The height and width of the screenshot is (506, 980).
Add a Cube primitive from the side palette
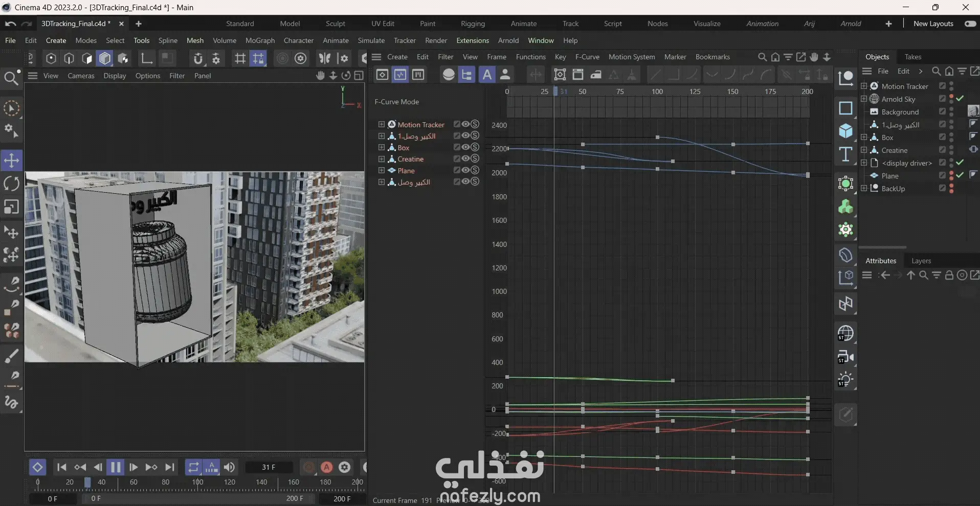(x=845, y=131)
